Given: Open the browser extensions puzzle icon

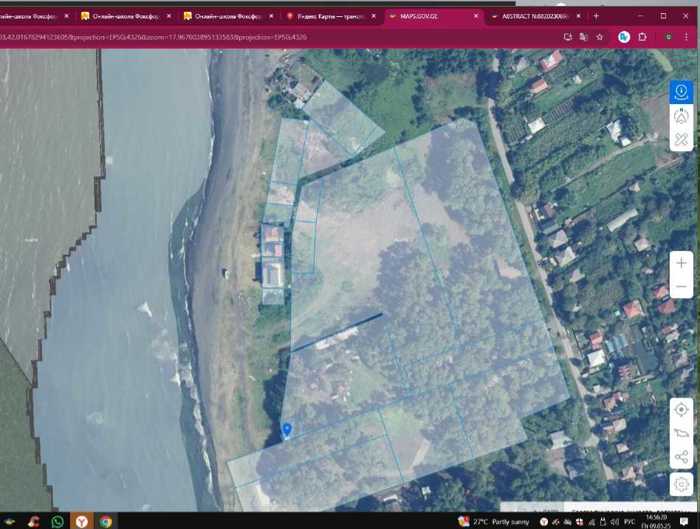Looking at the screenshot, I should click(x=643, y=36).
